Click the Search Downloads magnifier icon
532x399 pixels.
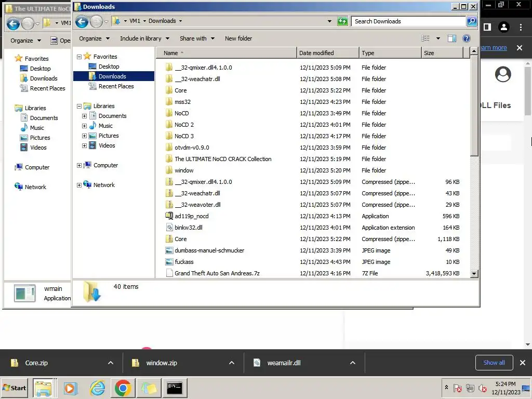pyautogui.click(x=472, y=21)
